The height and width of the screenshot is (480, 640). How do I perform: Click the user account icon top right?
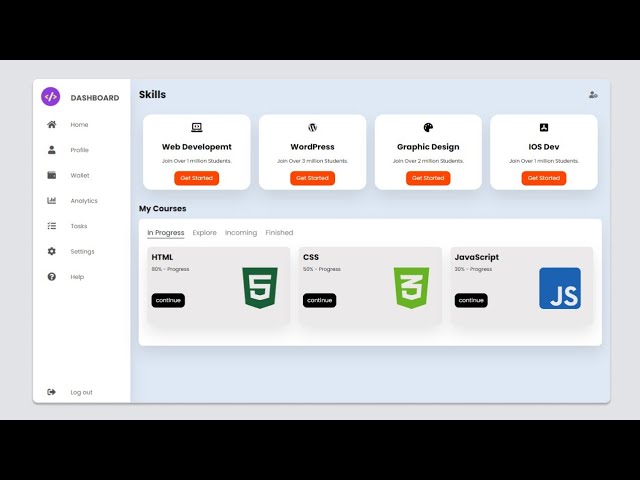point(593,95)
